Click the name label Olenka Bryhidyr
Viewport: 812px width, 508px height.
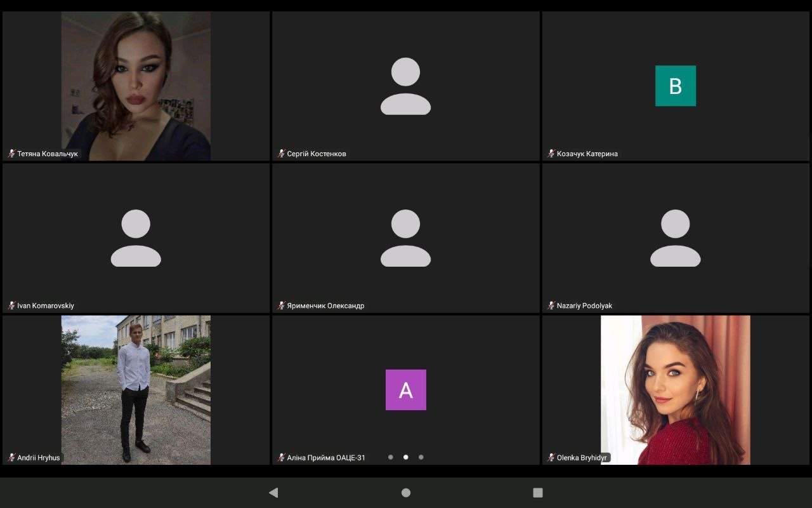click(x=582, y=457)
